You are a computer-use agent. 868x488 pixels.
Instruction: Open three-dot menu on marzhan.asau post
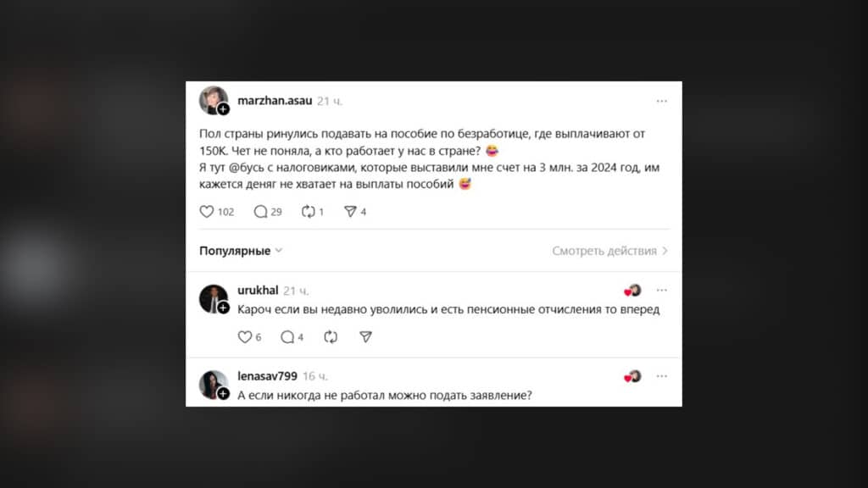pos(661,102)
